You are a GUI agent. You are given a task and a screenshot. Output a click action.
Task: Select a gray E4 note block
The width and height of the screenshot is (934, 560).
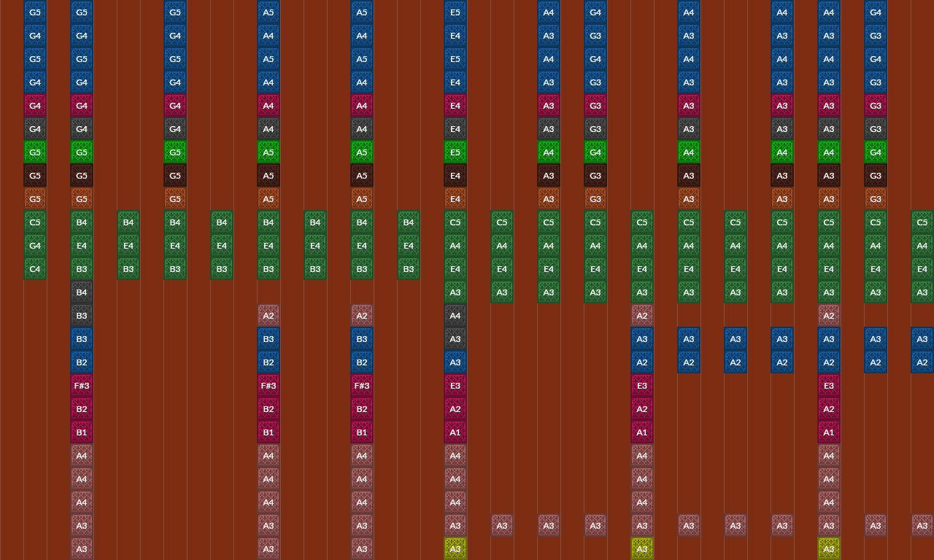click(x=455, y=128)
